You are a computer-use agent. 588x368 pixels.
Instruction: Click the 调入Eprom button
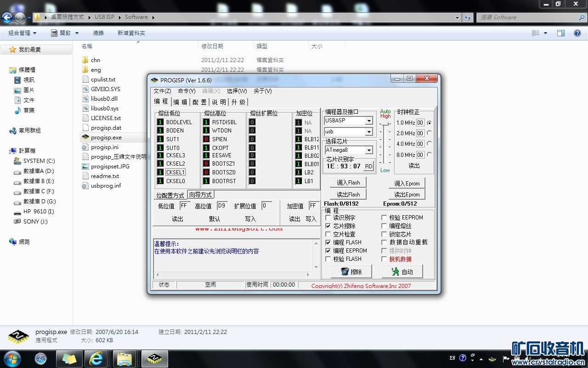(x=407, y=183)
